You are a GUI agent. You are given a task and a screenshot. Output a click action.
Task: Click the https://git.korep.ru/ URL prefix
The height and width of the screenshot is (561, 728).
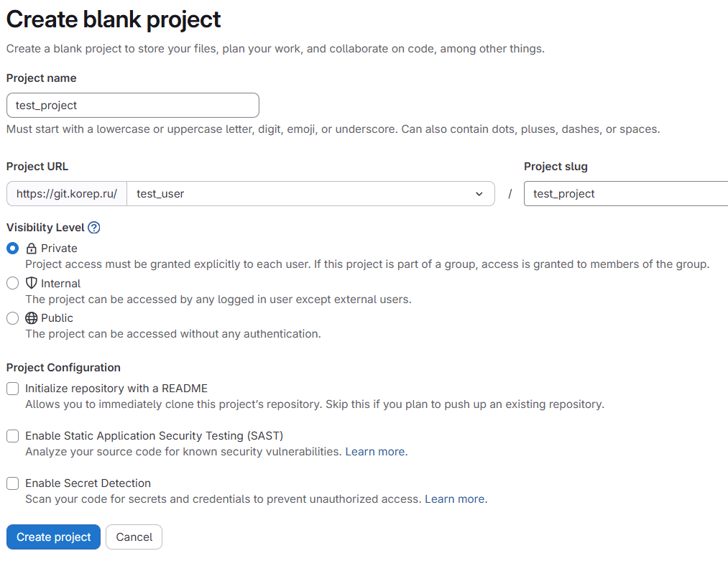67,194
